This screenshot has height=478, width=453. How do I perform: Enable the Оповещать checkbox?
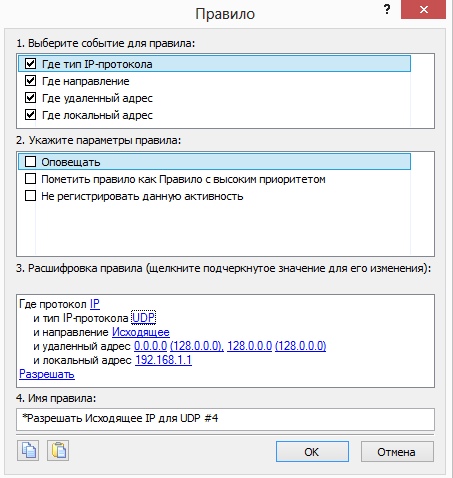pyautogui.click(x=31, y=162)
